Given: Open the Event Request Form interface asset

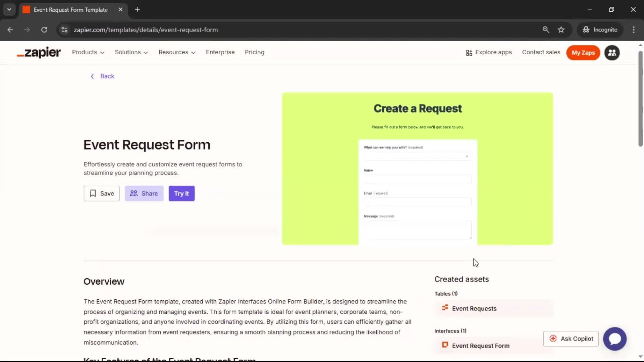Looking at the screenshot, I should tap(493, 346).
